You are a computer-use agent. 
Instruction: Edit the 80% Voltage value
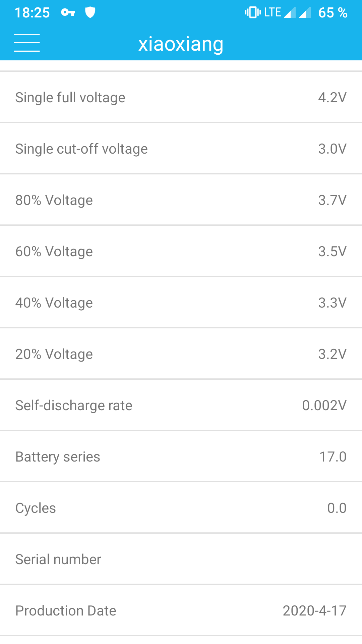pyautogui.click(x=332, y=200)
